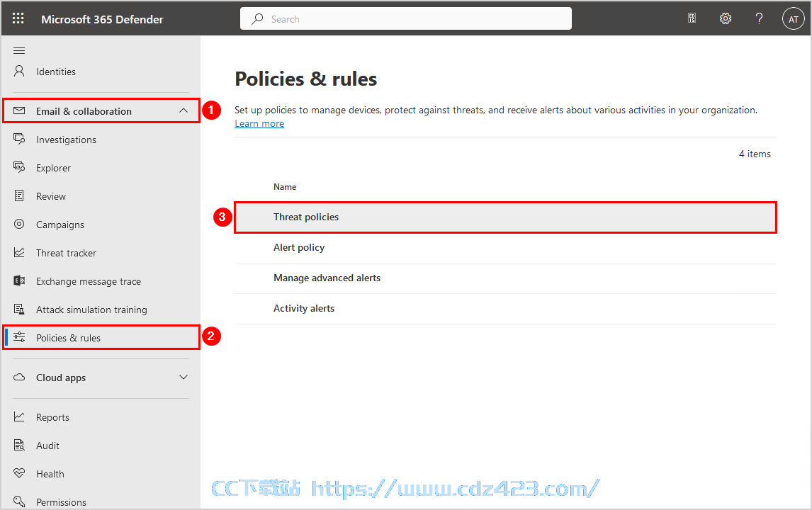Open Exchange message trace

coord(89,282)
